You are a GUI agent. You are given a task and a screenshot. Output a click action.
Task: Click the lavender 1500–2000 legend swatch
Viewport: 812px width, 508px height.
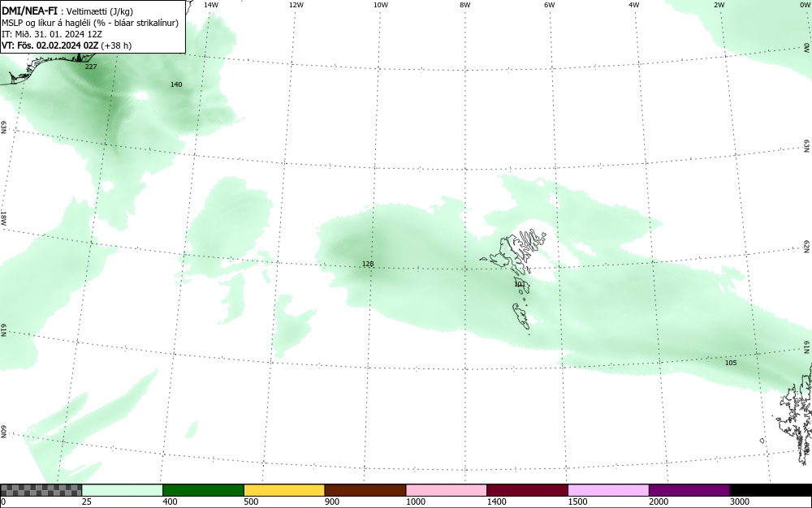[x=608, y=490]
